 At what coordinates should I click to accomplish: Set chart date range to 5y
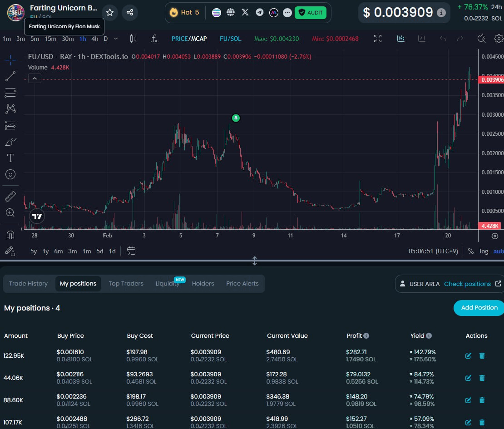point(34,251)
